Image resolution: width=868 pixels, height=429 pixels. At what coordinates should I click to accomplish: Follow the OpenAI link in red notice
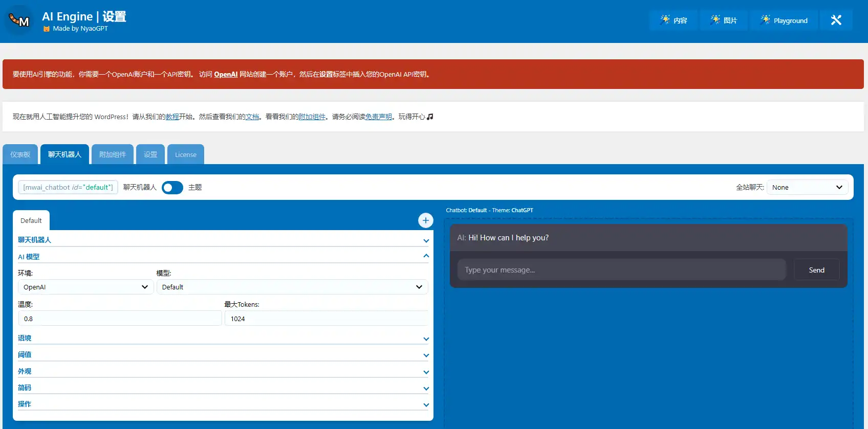point(226,74)
